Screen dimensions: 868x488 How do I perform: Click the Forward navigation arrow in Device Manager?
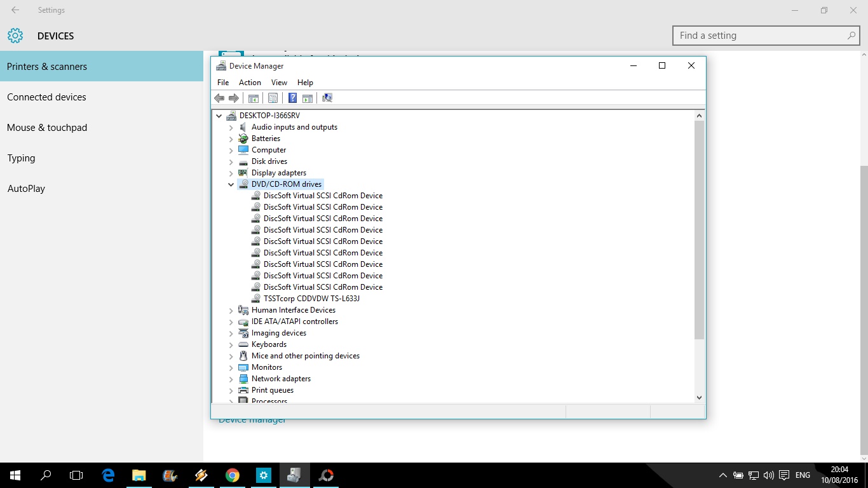[x=233, y=98]
